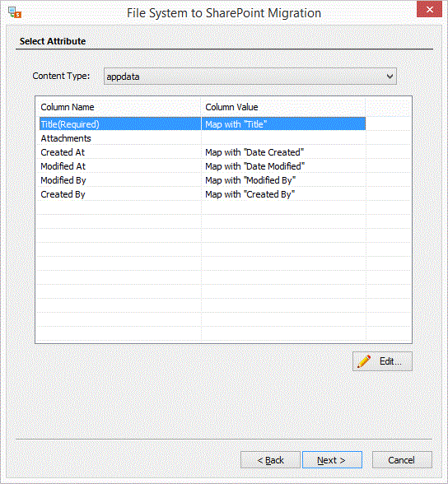The width and height of the screenshot is (448, 484).
Task: Close the migration dialog window
Action: [x=429, y=9]
